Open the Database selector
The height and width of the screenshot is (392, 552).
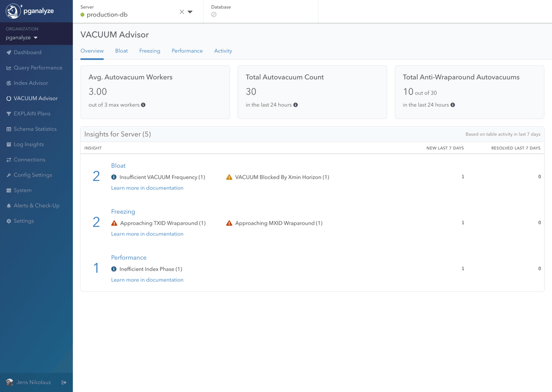coord(213,14)
